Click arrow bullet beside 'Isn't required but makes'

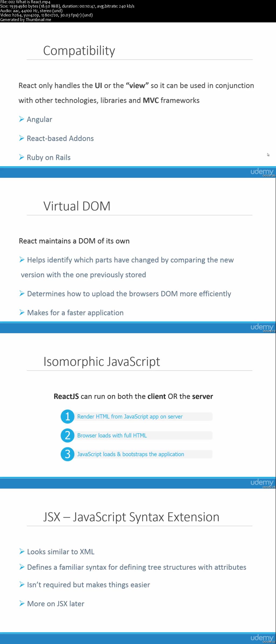tap(22, 585)
